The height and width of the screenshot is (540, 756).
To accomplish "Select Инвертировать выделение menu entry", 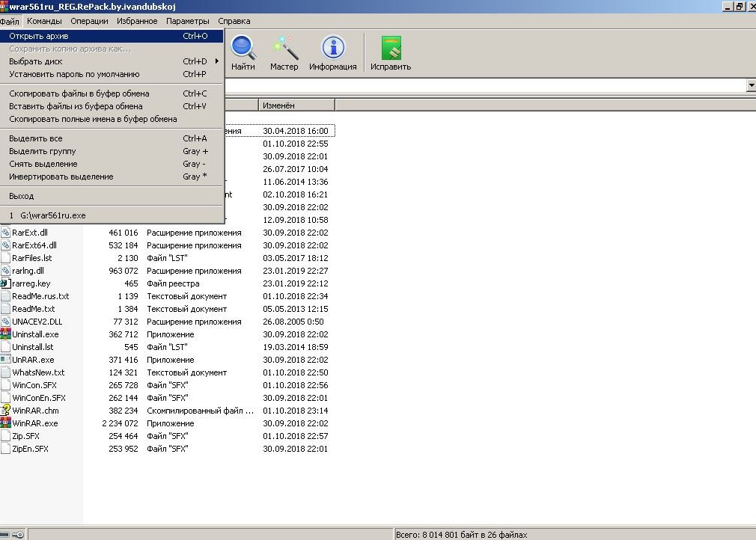I will coord(112,177).
